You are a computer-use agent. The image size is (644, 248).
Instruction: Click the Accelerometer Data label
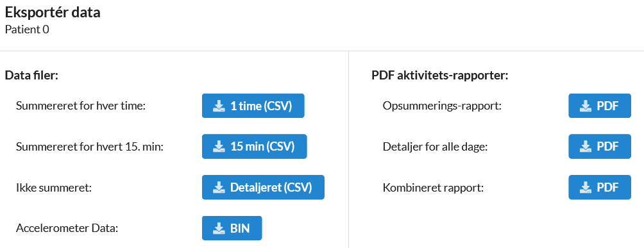(67, 229)
